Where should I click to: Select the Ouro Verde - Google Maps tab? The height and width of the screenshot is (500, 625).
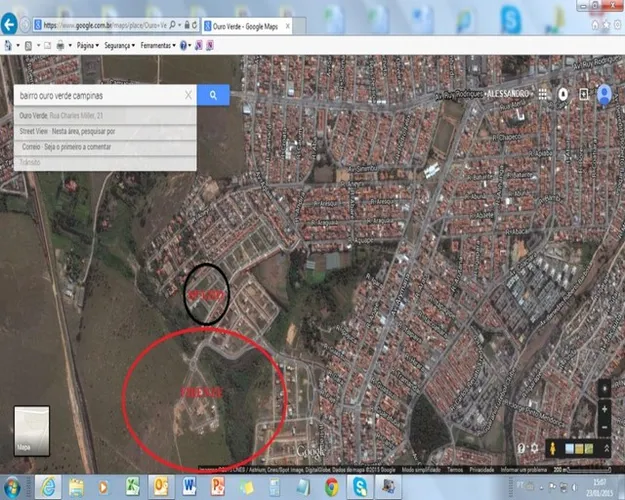tap(247, 26)
